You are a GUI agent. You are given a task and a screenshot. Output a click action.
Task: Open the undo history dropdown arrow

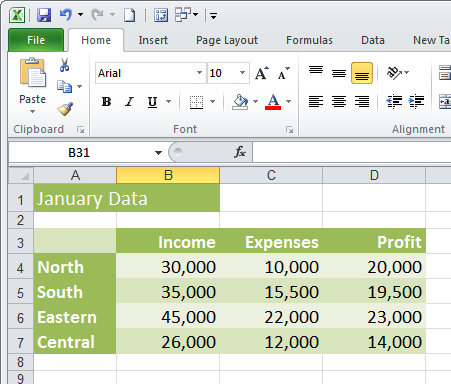click(80, 15)
